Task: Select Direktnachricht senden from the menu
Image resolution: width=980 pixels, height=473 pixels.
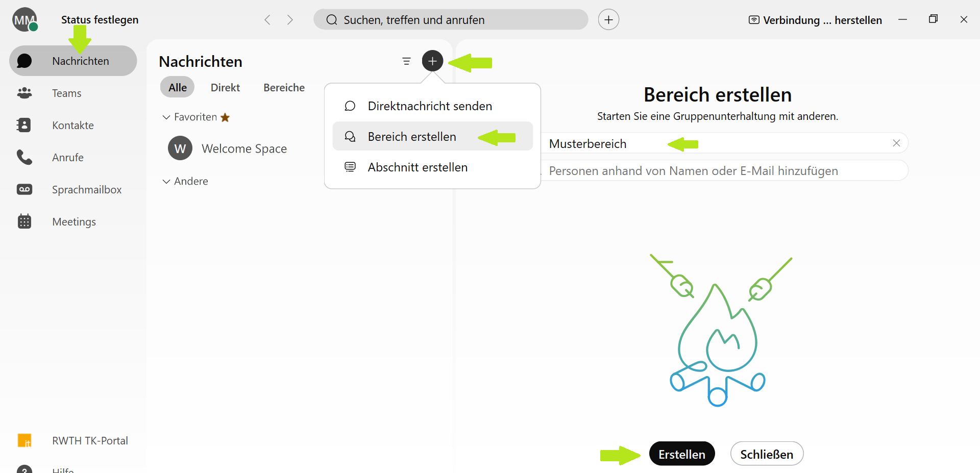Action: click(x=429, y=106)
